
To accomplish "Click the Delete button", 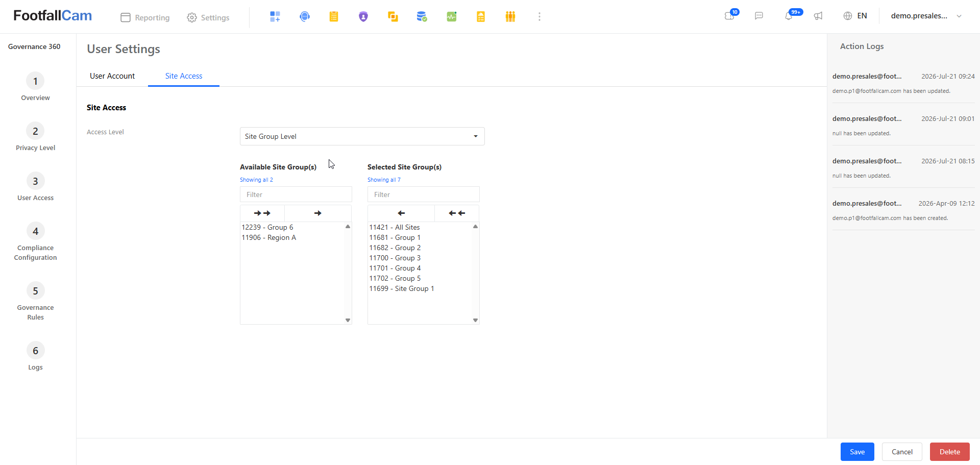I will point(950,452).
